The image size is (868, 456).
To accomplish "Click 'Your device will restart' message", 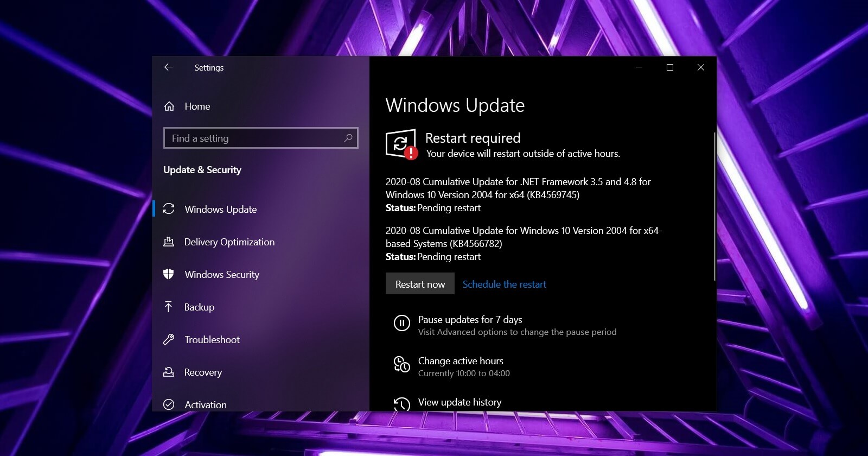I will [523, 154].
